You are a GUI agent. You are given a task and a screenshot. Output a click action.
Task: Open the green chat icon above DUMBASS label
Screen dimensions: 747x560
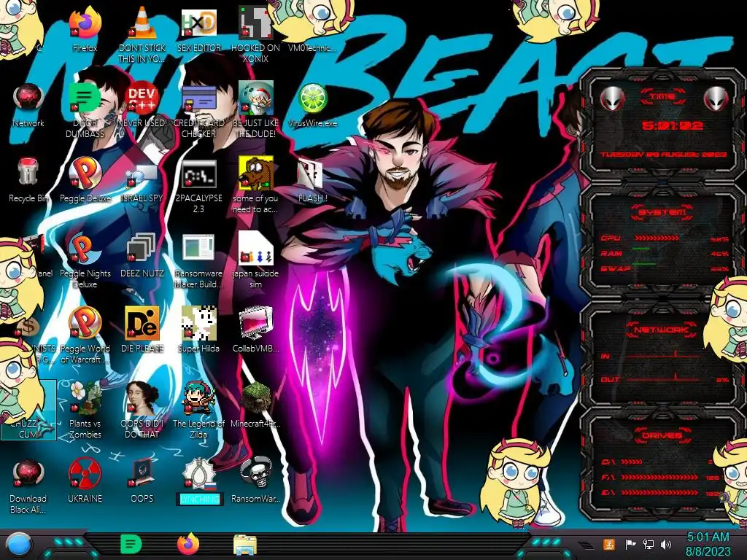click(x=85, y=98)
